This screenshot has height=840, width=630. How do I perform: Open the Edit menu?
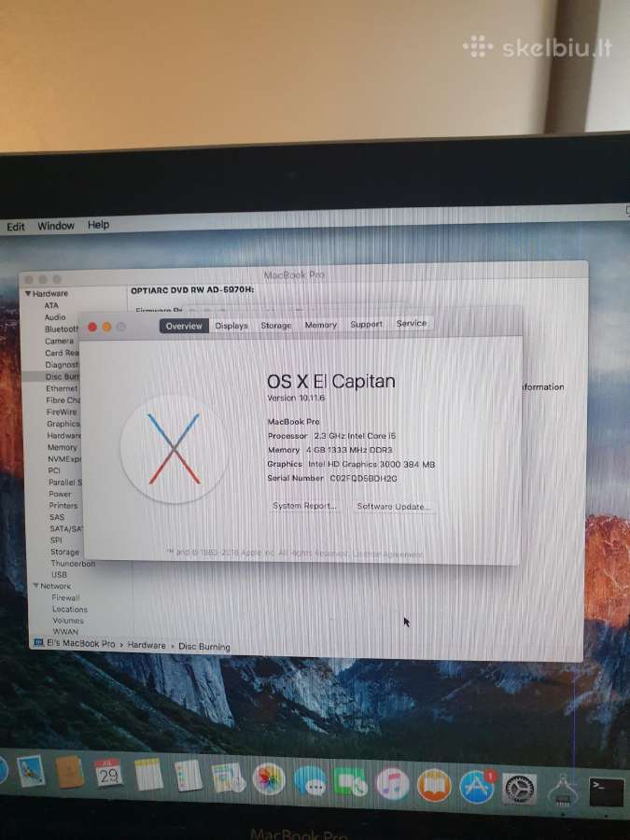pos(16,226)
